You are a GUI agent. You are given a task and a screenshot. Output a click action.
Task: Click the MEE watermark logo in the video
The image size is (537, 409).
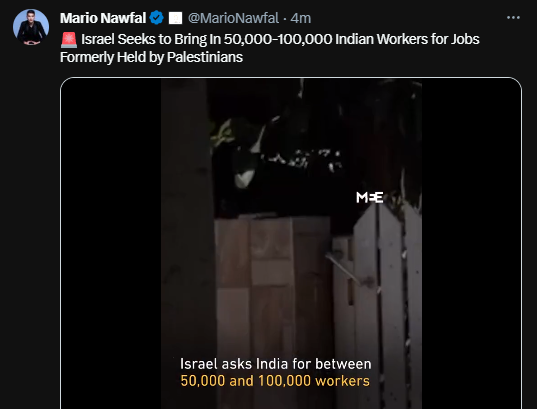(x=370, y=197)
